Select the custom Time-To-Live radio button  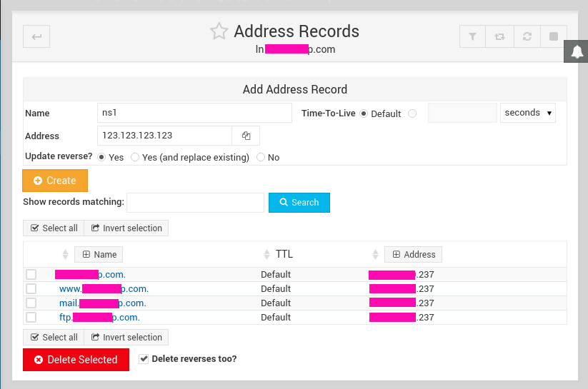(412, 113)
